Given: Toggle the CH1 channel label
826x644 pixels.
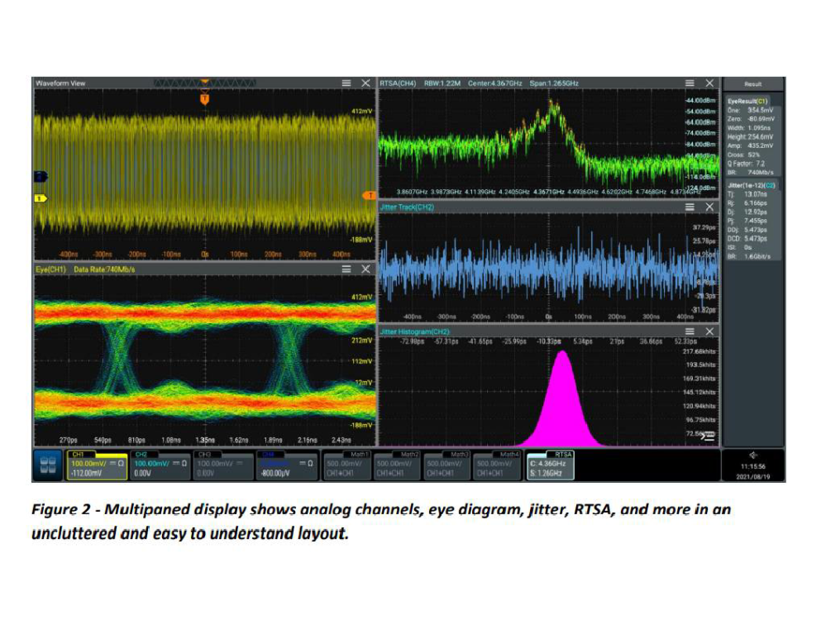Looking at the screenshot, I should click(79, 455).
